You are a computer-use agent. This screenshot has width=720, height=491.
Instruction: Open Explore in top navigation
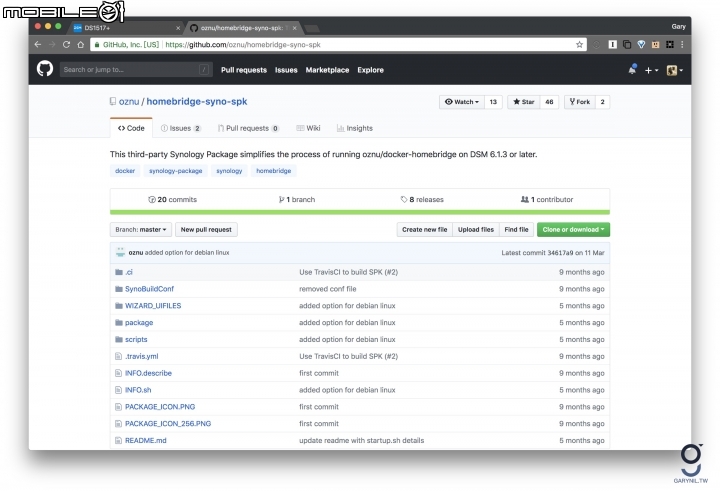[x=371, y=70]
